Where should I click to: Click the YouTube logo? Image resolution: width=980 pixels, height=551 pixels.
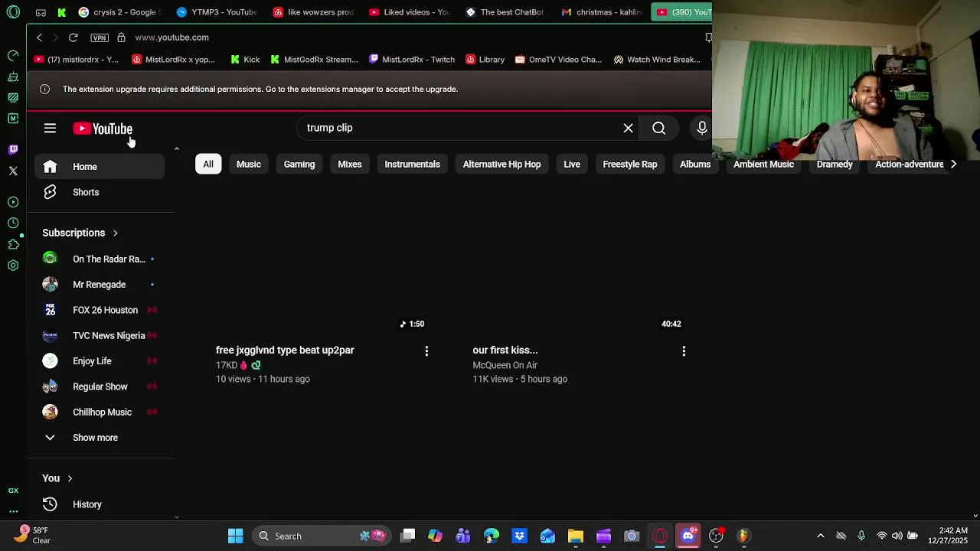103,129
